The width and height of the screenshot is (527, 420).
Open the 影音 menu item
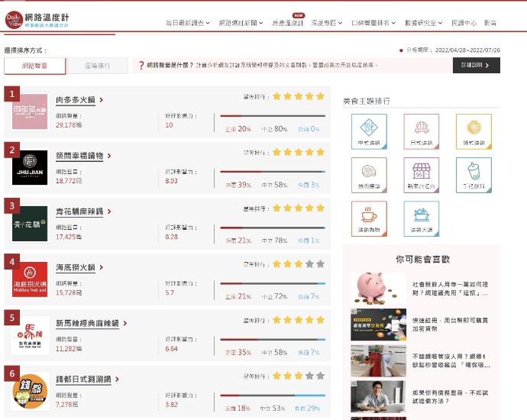[490, 23]
